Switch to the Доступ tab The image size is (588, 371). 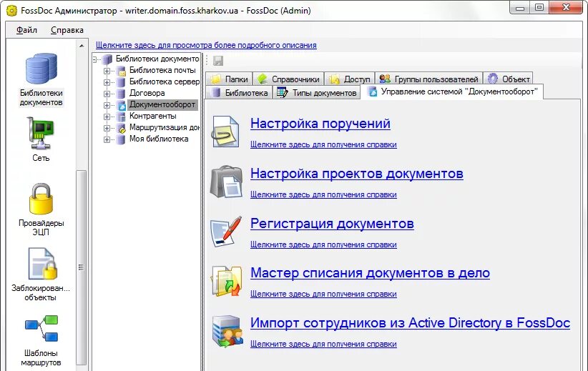tap(350, 79)
